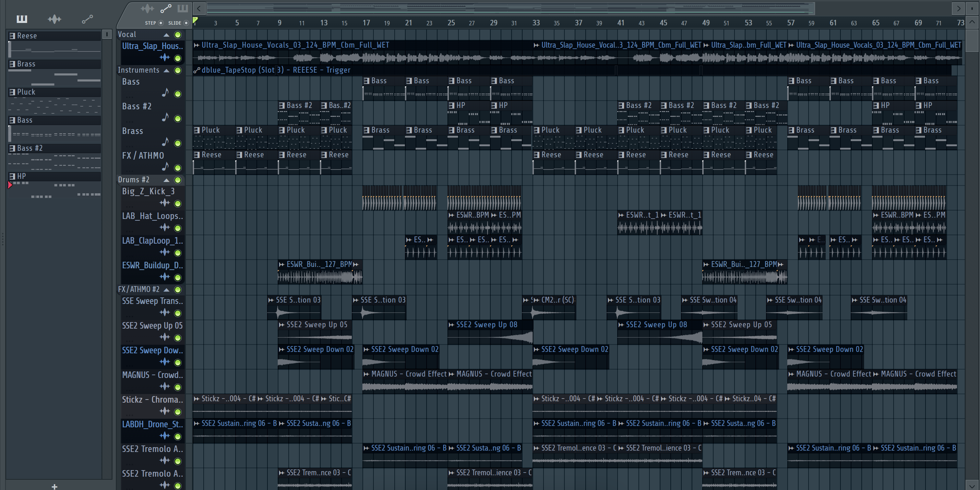Click waveform icon on LABDH_Drone_St track

tap(164, 436)
